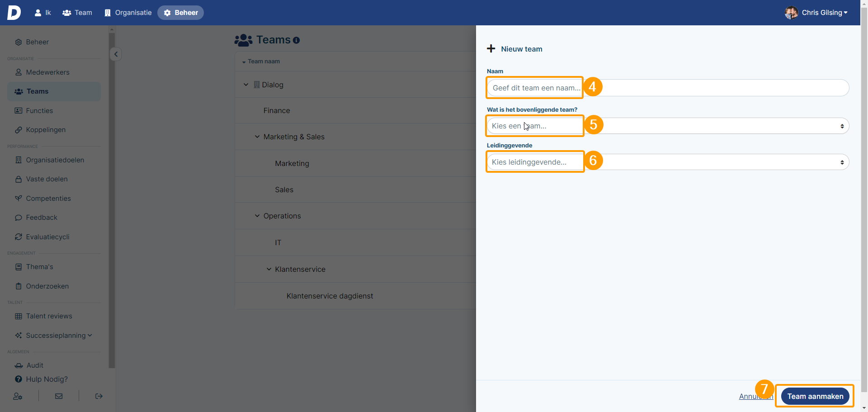Viewport: 868px width, 412px height.
Task: Open the bovenliggende team dropdown
Action: coord(668,126)
